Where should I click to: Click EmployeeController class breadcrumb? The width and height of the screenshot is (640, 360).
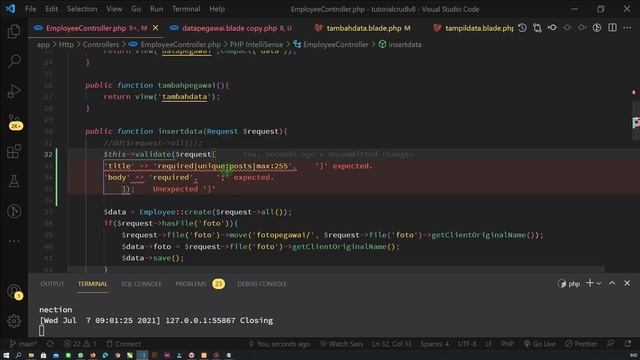[x=331, y=44]
